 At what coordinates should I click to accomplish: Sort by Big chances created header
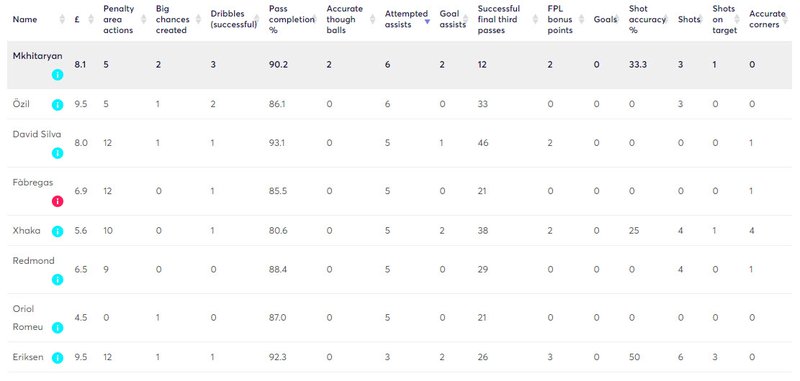pyautogui.click(x=172, y=19)
